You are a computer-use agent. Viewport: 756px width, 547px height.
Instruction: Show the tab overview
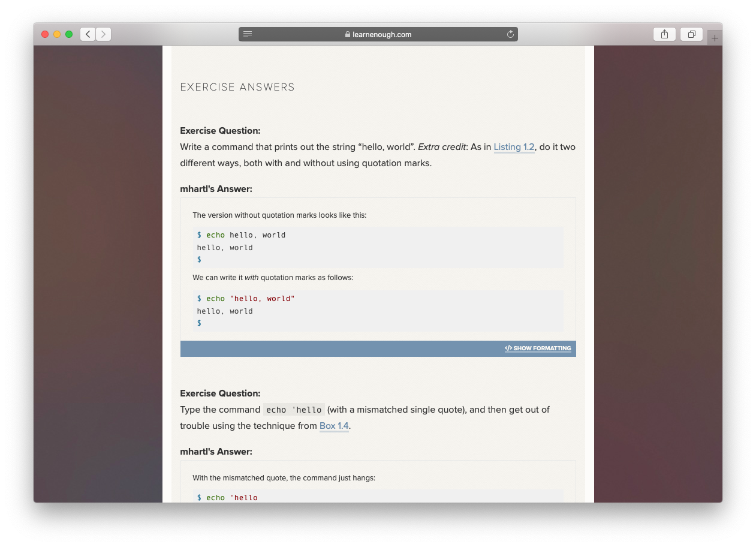pyautogui.click(x=691, y=34)
